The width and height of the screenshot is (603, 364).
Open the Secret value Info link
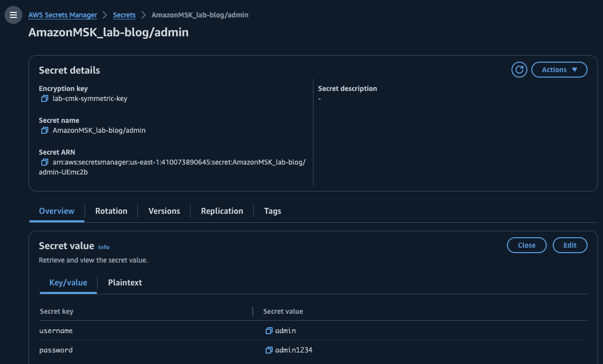pyautogui.click(x=103, y=247)
